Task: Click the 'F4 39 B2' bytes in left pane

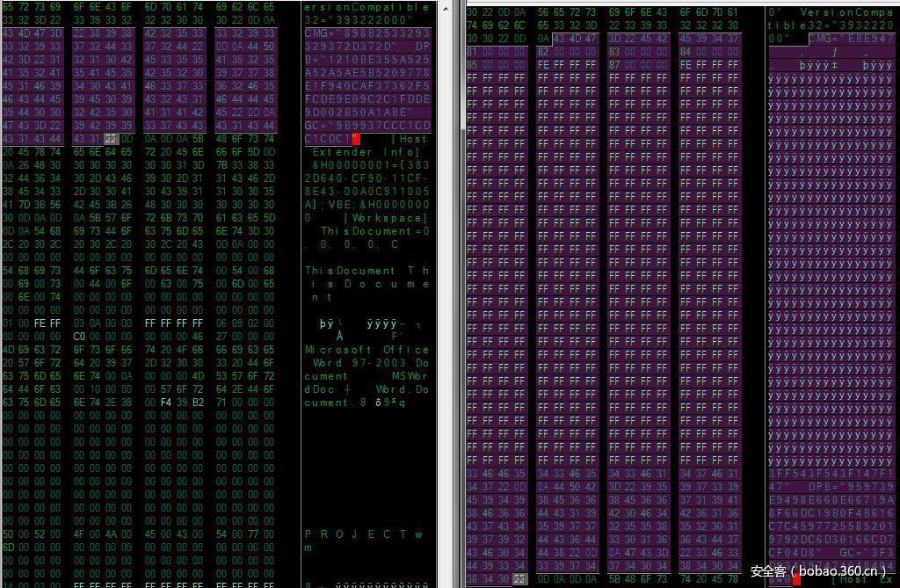Action: [x=183, y=403]
